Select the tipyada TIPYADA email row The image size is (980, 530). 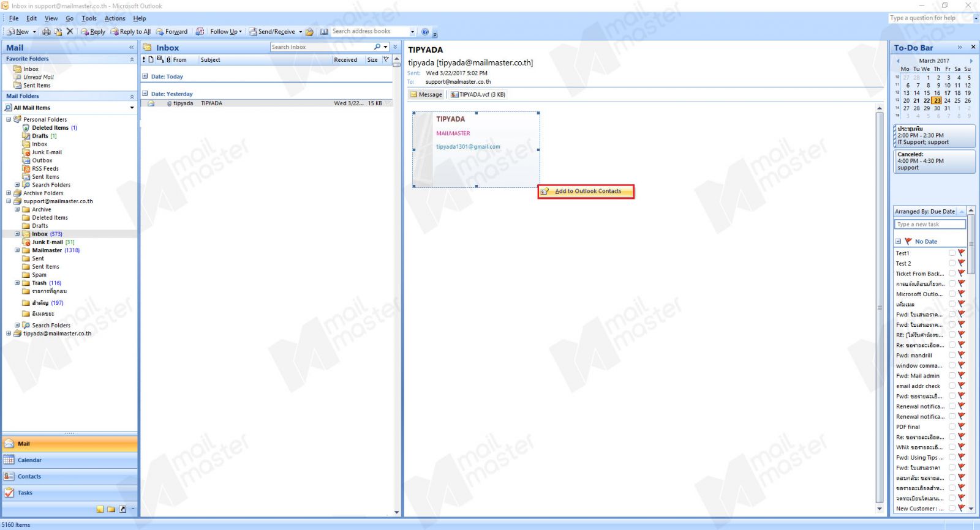click(x=266, y=103)
